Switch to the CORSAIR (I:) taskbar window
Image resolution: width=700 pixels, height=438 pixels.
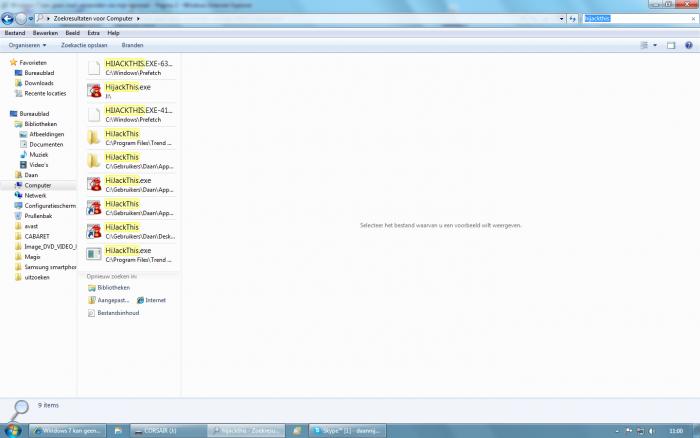[x=168, y=431]
